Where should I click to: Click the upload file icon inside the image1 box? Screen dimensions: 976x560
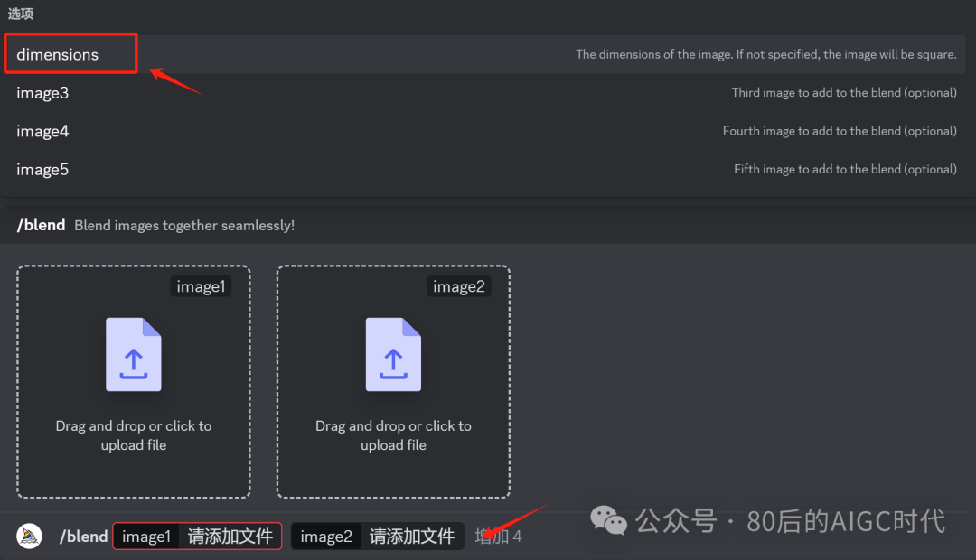(x=134, y=355)
